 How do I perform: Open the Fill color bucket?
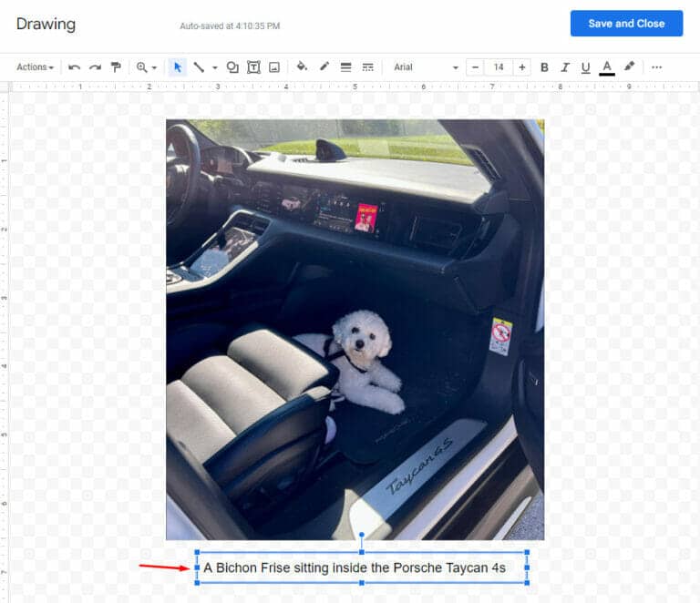point(302,67)
